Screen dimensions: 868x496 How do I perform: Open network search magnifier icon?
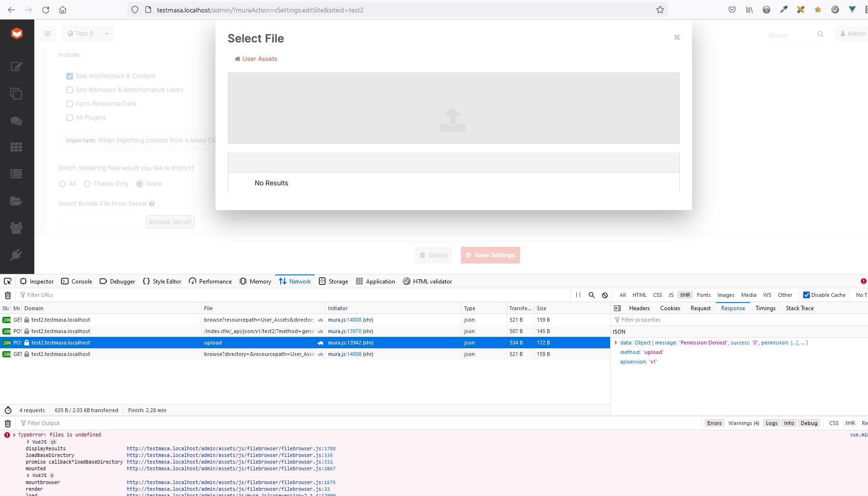pyautogui.click(x=592, y=295)
